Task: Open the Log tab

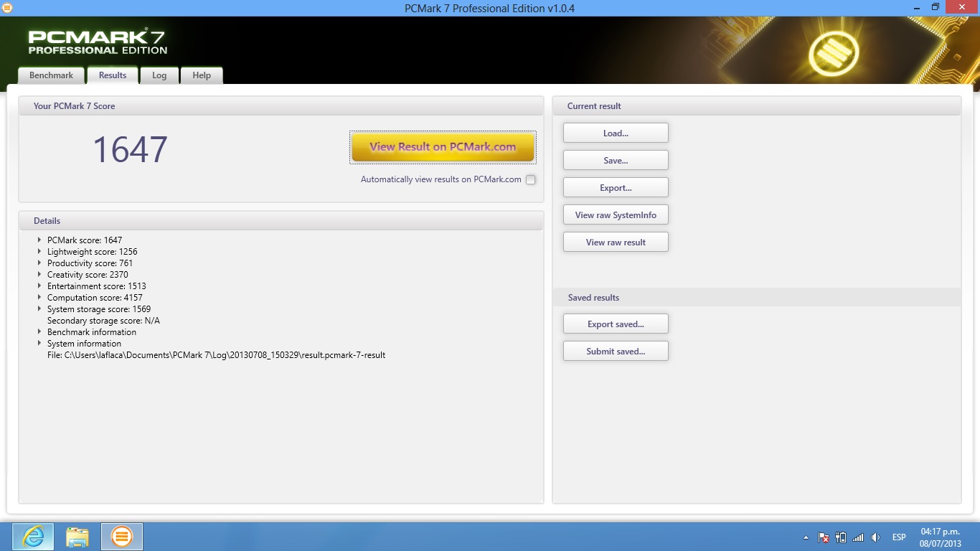Action: [159, 75]
